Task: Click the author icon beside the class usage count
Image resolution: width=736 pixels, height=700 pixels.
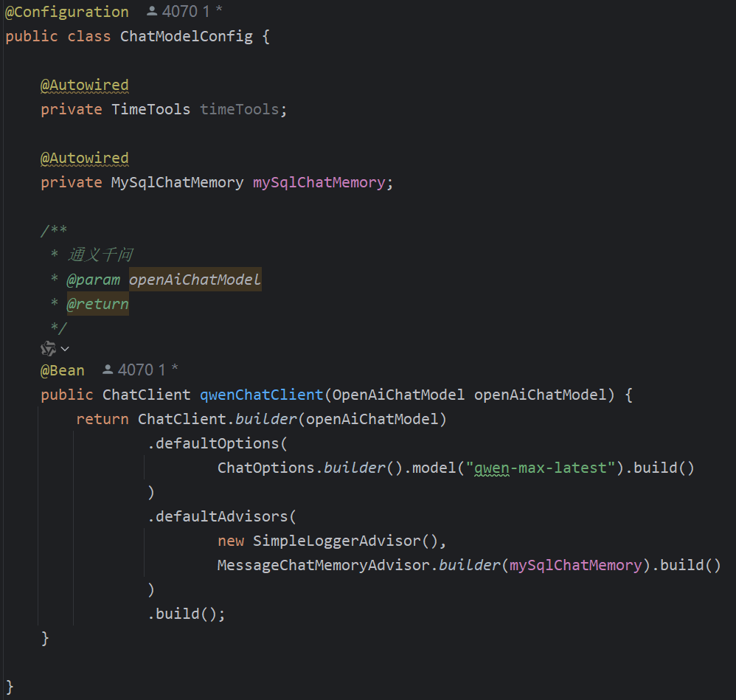Action: coord(151,11)
